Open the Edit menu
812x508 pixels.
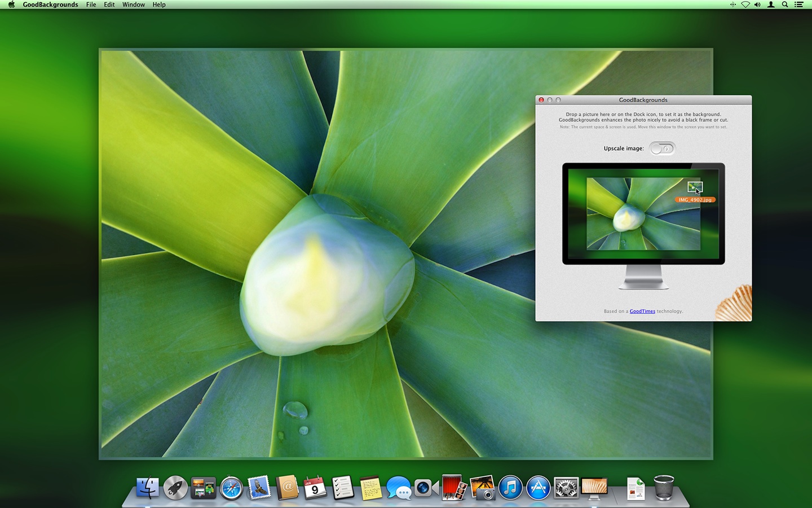[x=109, y=5]
